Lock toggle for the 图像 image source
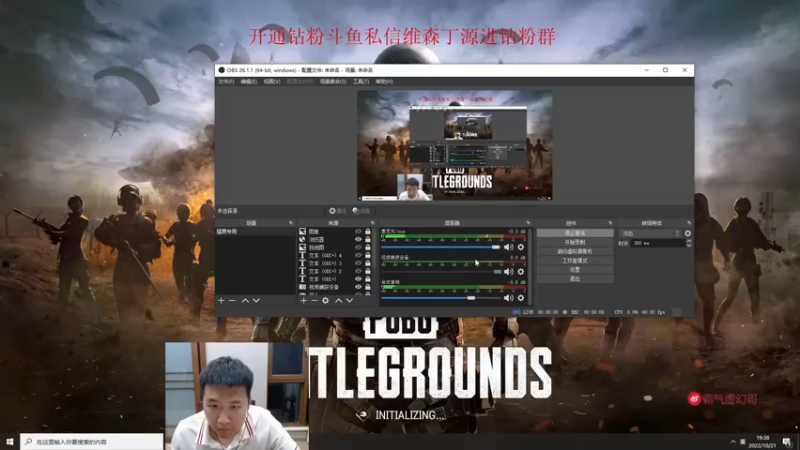 tap(368, 232)
